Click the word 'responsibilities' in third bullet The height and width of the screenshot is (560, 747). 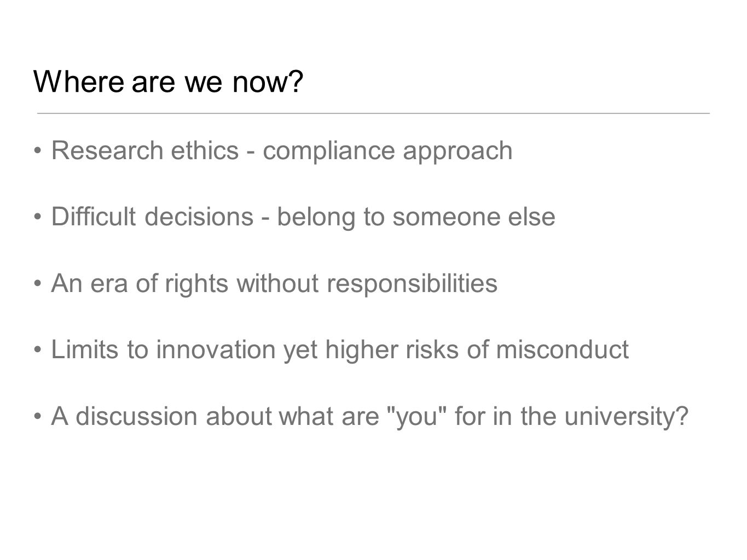(412, 283)
